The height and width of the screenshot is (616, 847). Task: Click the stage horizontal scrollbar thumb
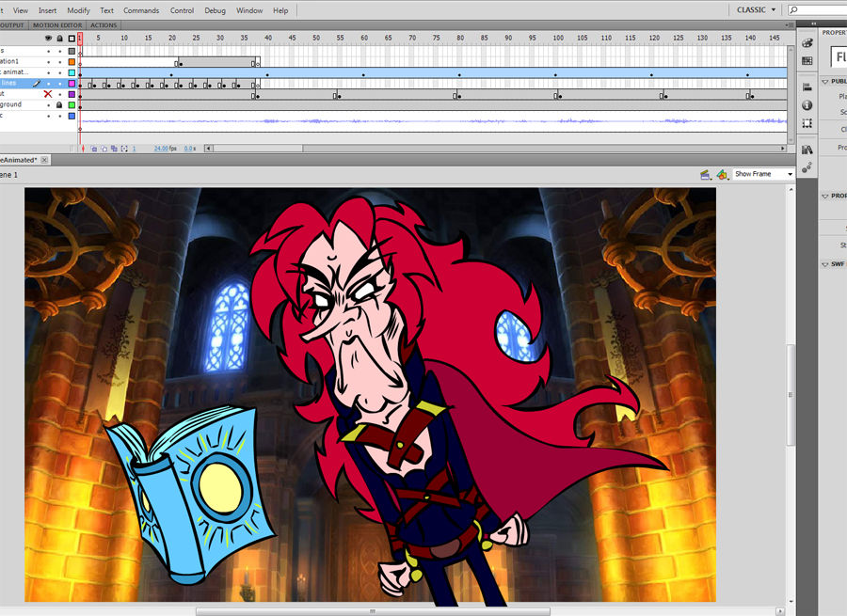(x=373, y=611)
